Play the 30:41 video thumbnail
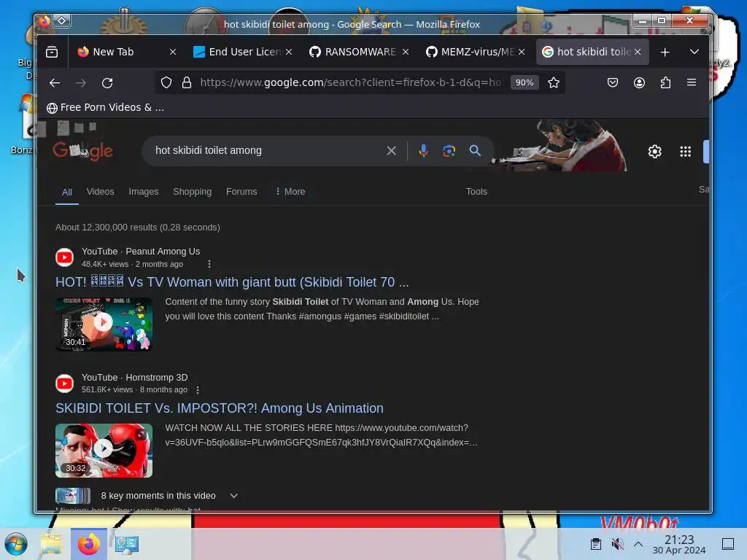The height and width of the screenshot is (560, 747). coord(104,324)
